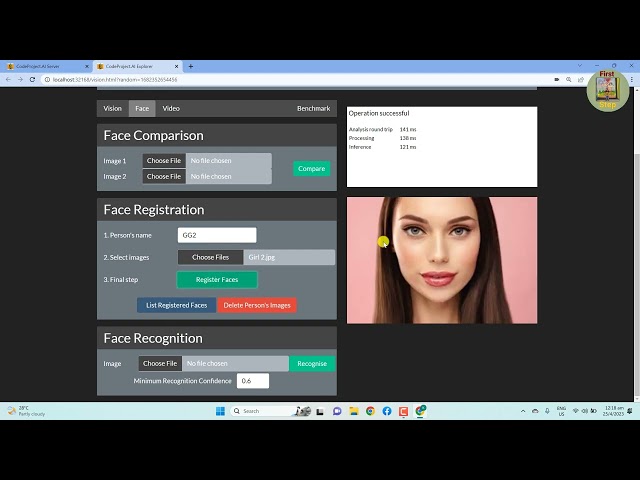Click the browser zoom magnifier icon

pos(568,80)
